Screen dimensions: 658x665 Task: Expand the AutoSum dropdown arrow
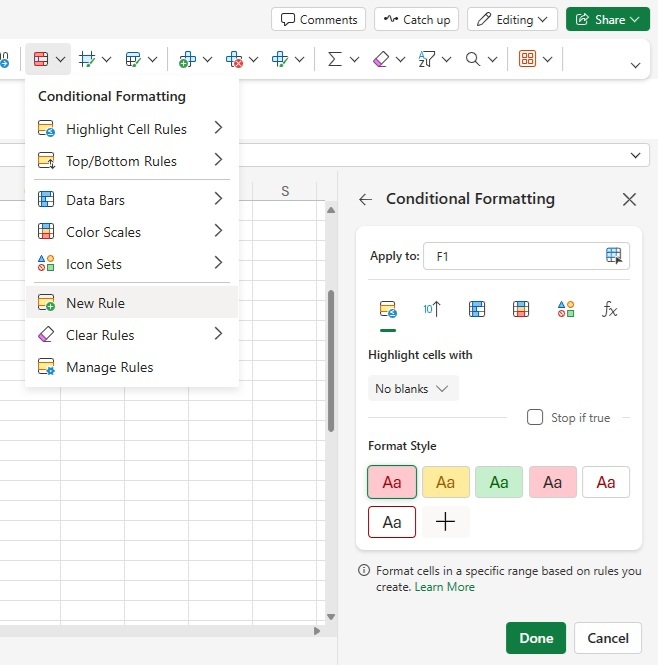tap(354, 59)
